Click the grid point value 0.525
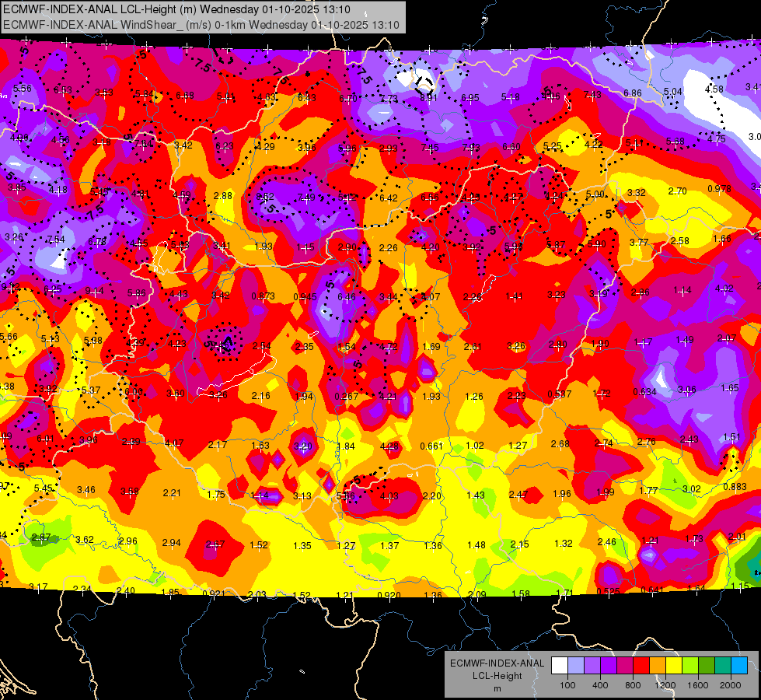 tap(608, 591)
